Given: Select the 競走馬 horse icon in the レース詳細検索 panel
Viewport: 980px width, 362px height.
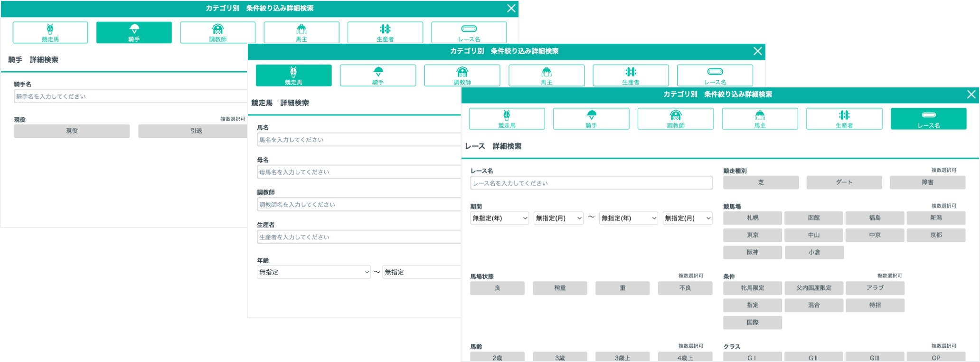Looking at the screenshot, I should click(x=507, y=119).
